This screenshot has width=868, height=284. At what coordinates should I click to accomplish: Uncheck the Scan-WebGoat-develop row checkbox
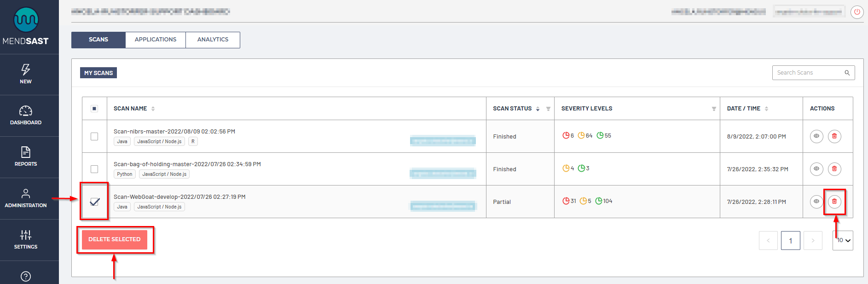pyautogui.click(x=94, y=202)
